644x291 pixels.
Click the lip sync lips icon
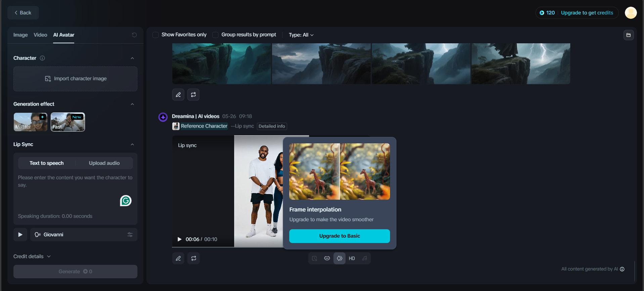click(327, 258)
